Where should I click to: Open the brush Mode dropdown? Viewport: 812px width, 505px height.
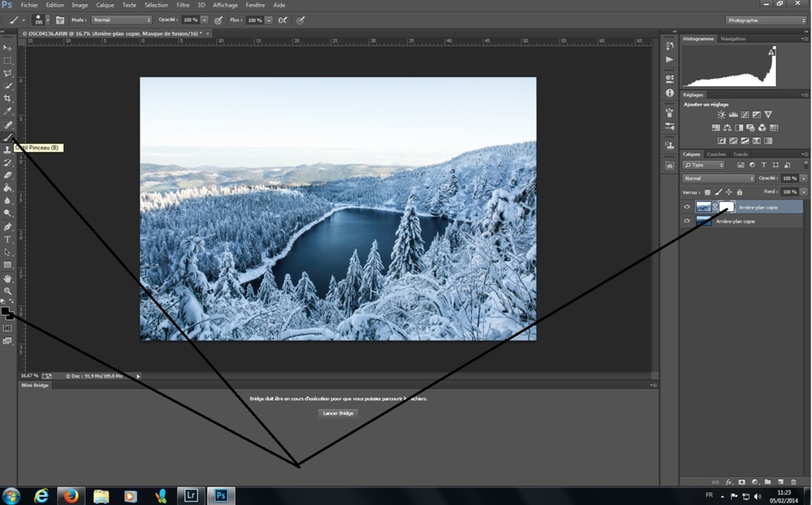(x=121, y=19)
